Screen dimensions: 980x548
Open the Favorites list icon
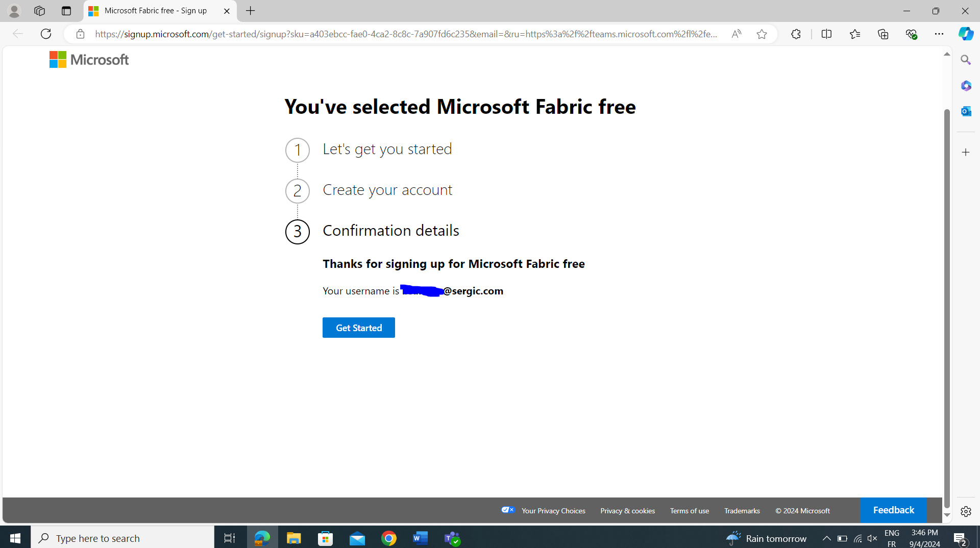point(855,34)
